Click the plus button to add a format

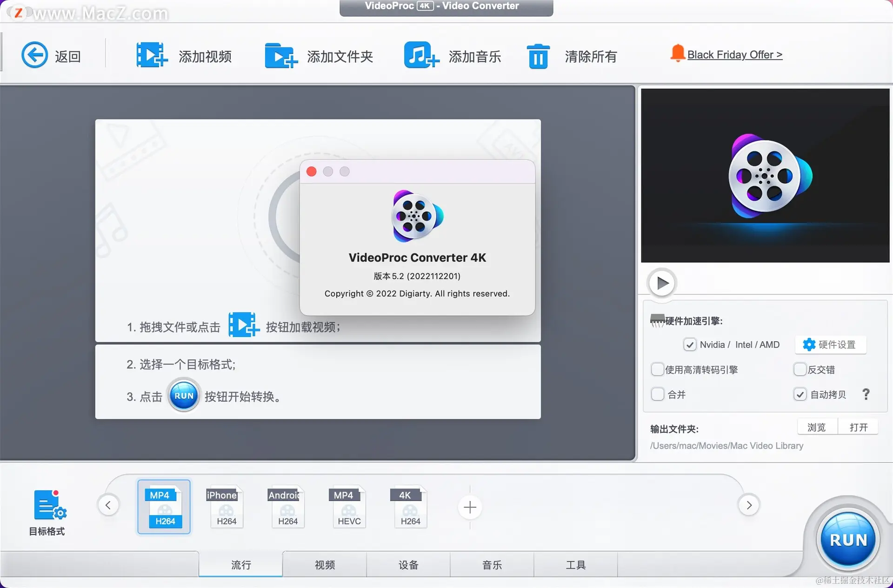[x=470, y=507]
